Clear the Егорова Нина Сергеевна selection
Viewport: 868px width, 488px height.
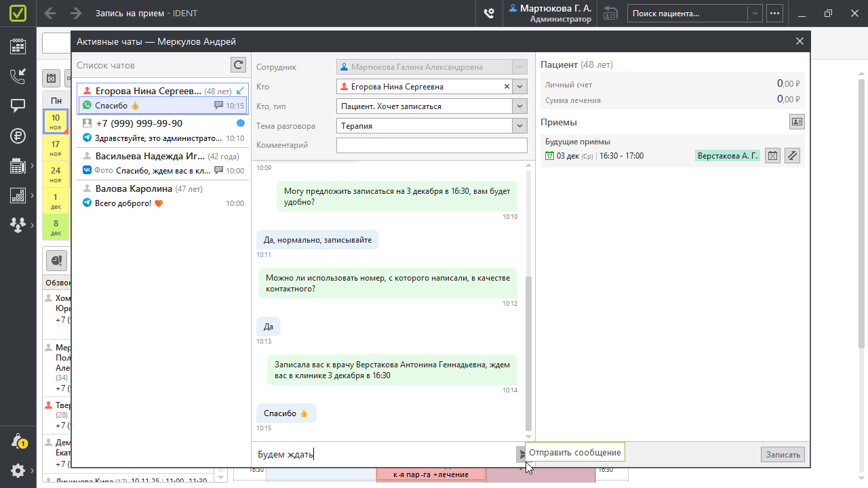(x=506, y=87)
